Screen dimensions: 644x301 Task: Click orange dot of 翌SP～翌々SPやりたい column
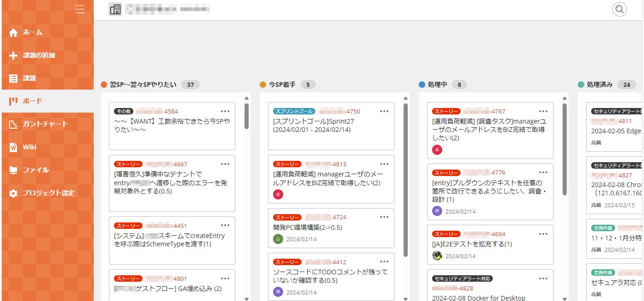point(104,85)
